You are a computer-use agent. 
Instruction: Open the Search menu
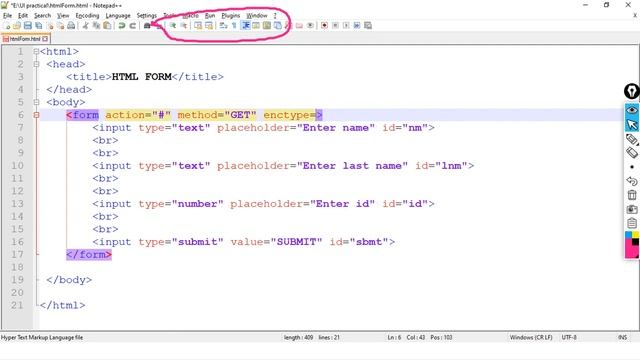42,16
